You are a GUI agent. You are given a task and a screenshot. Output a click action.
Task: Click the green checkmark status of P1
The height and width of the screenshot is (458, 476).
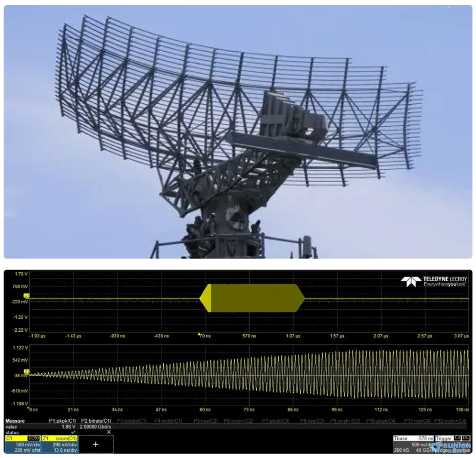(x=73, y=432)
